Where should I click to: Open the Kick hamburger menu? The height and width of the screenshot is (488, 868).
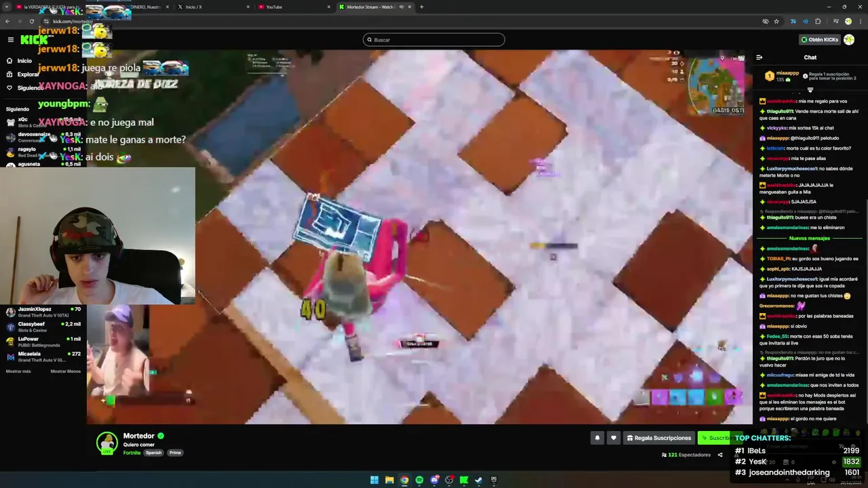tap(10, 40)
